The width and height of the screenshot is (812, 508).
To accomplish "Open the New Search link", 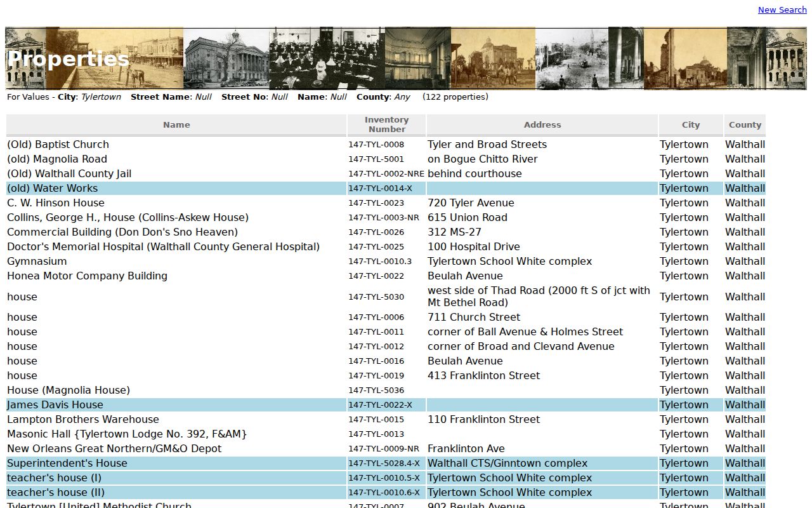I will [x=782, y=10].
